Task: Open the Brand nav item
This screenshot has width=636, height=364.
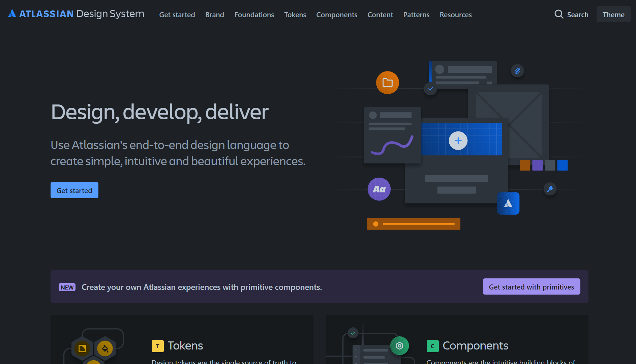Action: tap(215, 15)
